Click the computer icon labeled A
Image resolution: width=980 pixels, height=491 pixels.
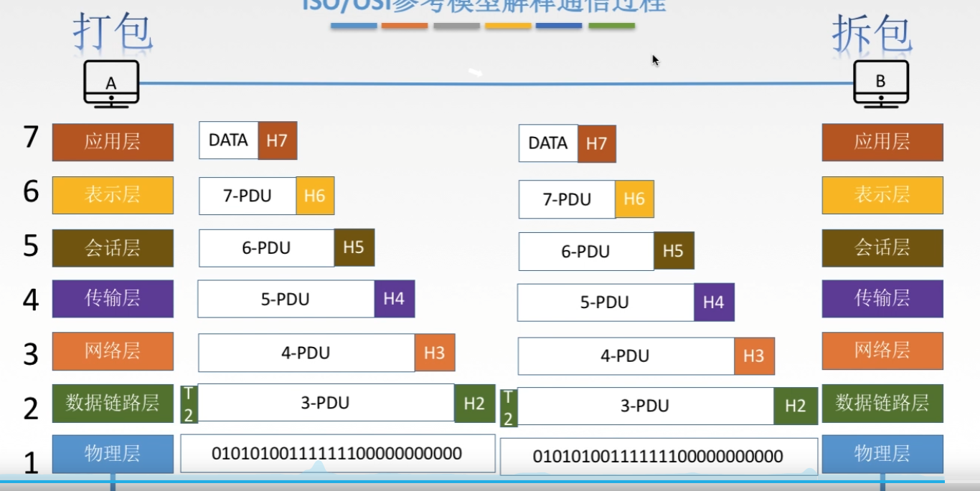click(x=110, y=85)
